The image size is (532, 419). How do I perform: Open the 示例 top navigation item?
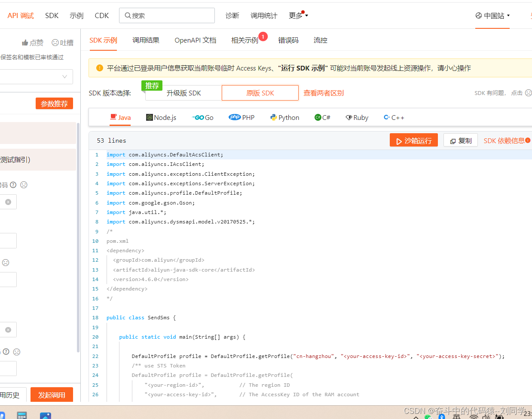(x=76, y=15)
